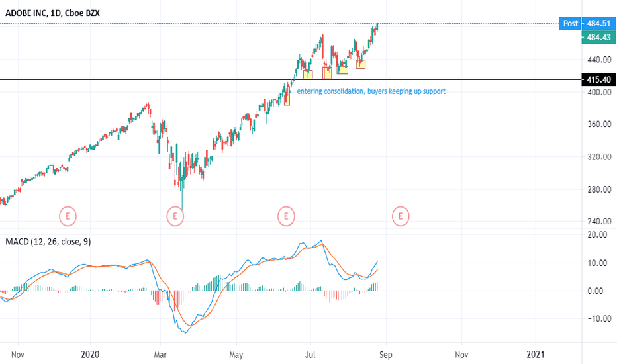Screen dimensions: 617x364
Task: Select the consolidation annotation text
Action: tap(371, 91)
